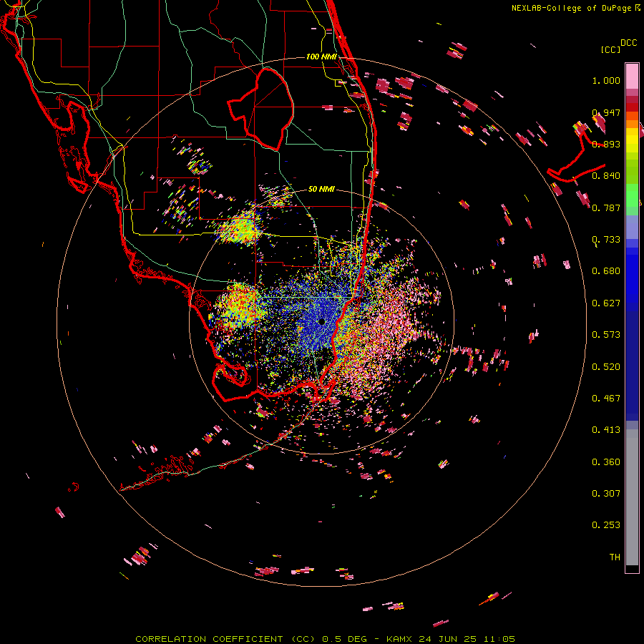Select the 0.893 scale value

(x=606, y=144)
